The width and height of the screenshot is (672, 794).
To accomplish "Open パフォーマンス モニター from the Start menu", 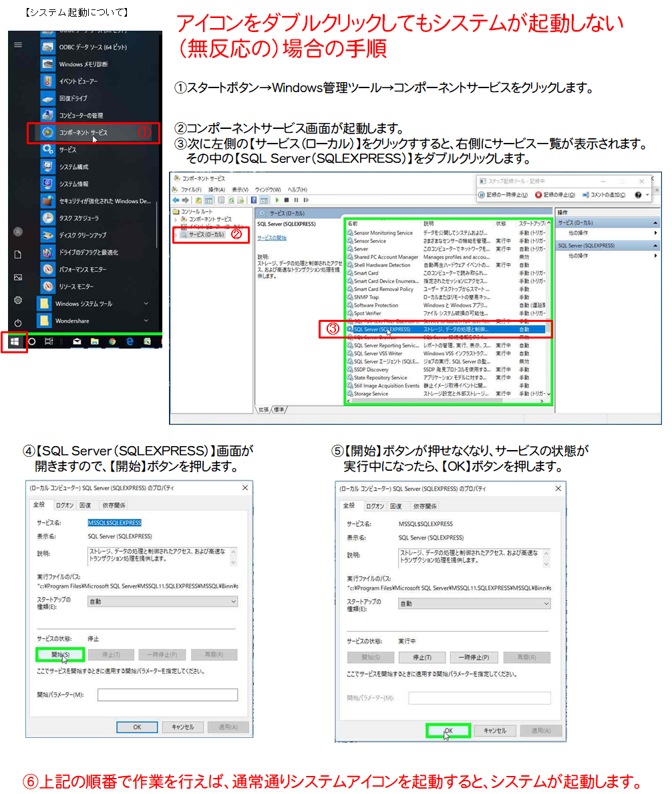I will (x=82, y=269).
